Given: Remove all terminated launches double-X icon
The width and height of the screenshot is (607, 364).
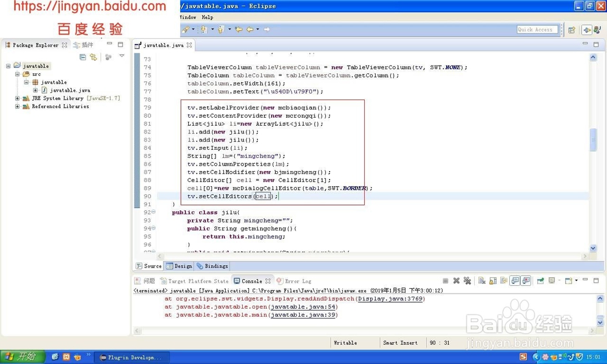Looking at the screenshot, I should click(467, 281).
